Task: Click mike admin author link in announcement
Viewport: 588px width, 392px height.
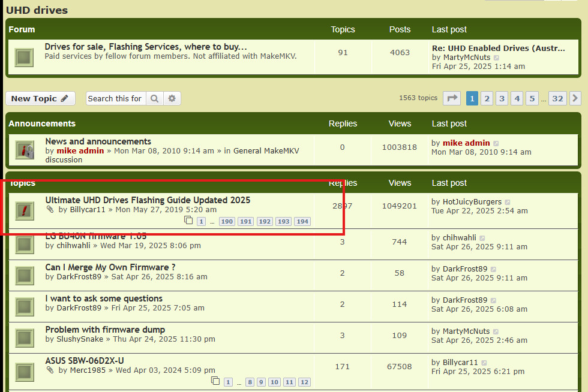Action: tap(80, 151)
